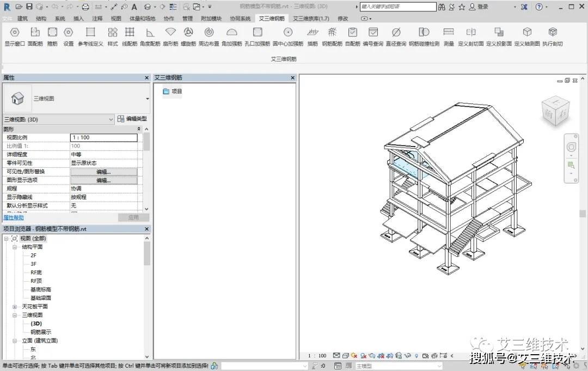Click the 直径查询 icon
This screenshot has width=588, height=371.
[396, 33]
